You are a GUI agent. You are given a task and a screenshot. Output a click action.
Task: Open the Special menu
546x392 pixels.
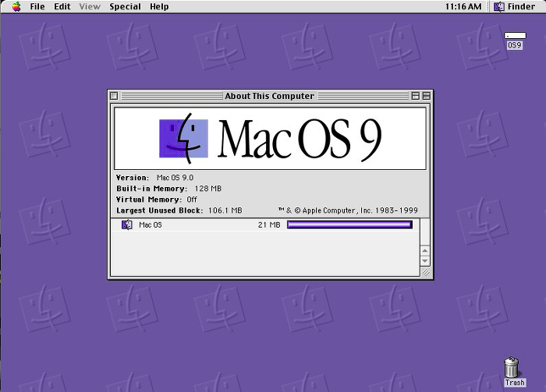[125, 6]
